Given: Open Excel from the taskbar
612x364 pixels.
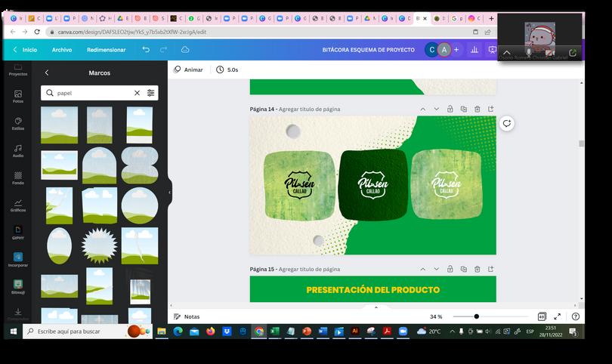Looking at the screenshot, I should 275,332.
